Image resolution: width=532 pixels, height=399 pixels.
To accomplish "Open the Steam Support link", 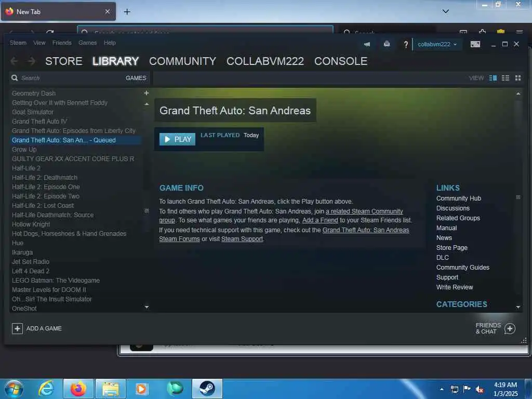I will (x=242, y=239).
